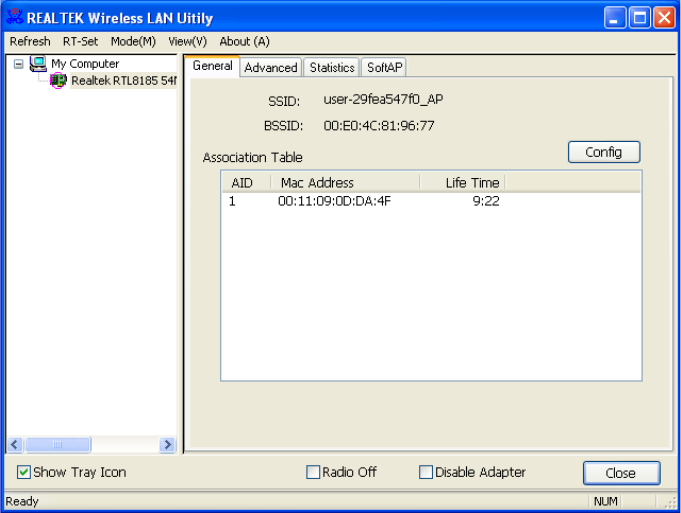The height and width of the screenshot is (513, 681).
Task: Switch to the Statistics tab
Action: click(x=332, y=68)
